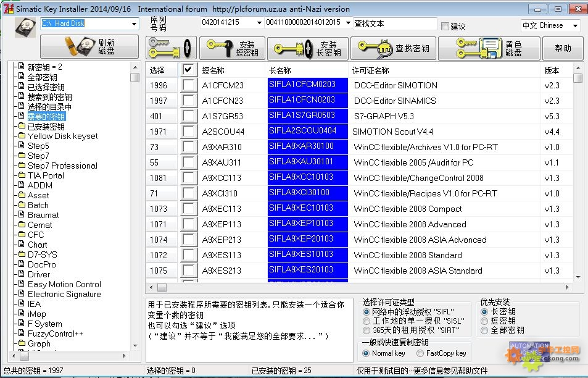The image size is (588, 378).
Task: Select the blue SIFLA9XES10103 long name cell
Action: point(308,255)
